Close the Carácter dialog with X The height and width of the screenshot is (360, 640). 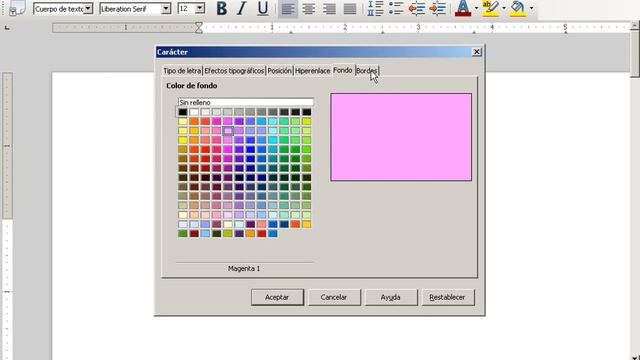pos(476,52)
